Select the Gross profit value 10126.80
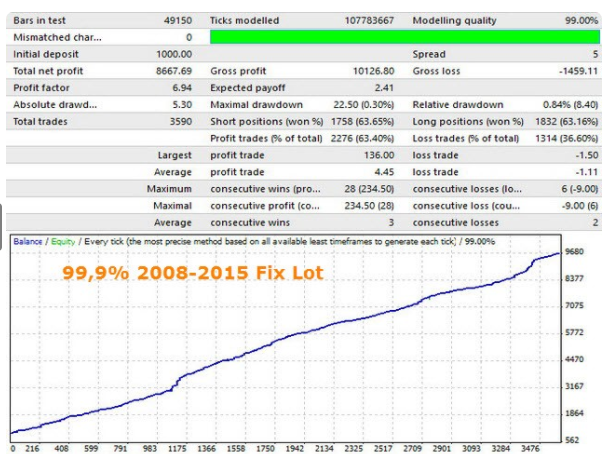This screenshot has height=454, width=603. coord(374,71)
